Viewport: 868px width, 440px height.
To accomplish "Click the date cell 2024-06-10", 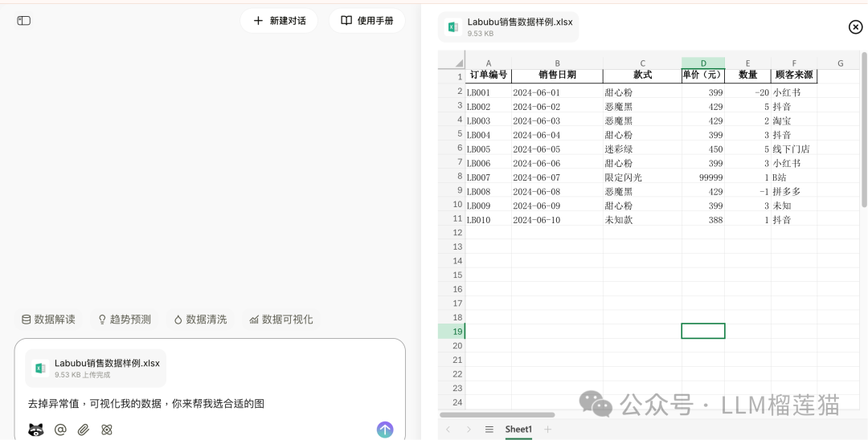I will pos(558,220).
